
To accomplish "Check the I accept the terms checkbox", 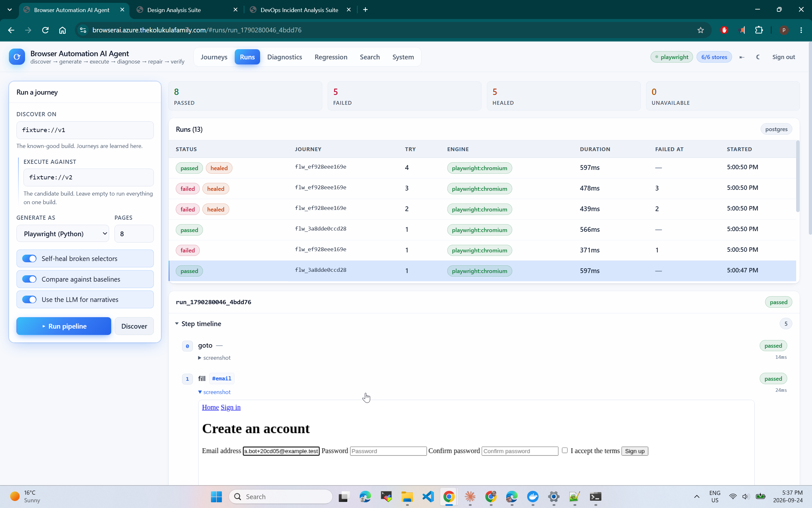I will point(565,450).
